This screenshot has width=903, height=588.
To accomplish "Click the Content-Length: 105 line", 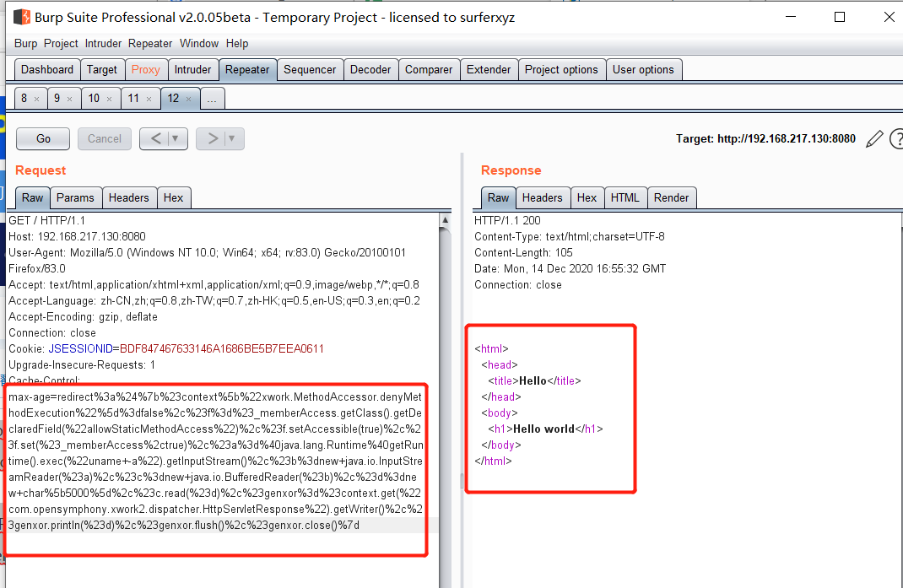I will click(x=523, y=253).
